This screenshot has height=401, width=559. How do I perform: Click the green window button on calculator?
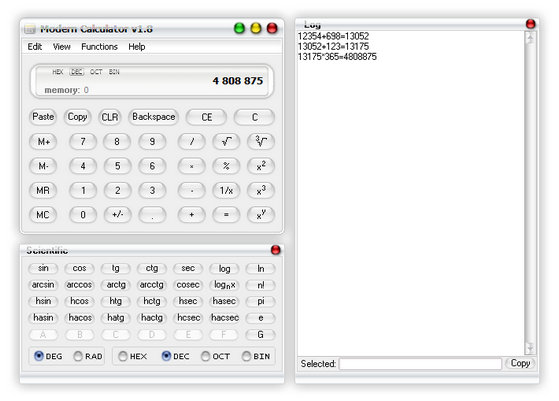239,28
